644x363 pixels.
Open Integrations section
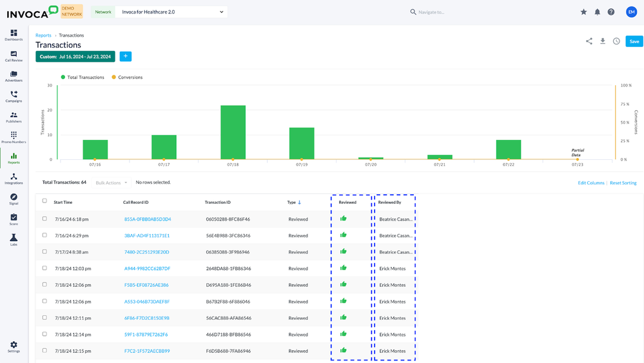tap(14, 179)
